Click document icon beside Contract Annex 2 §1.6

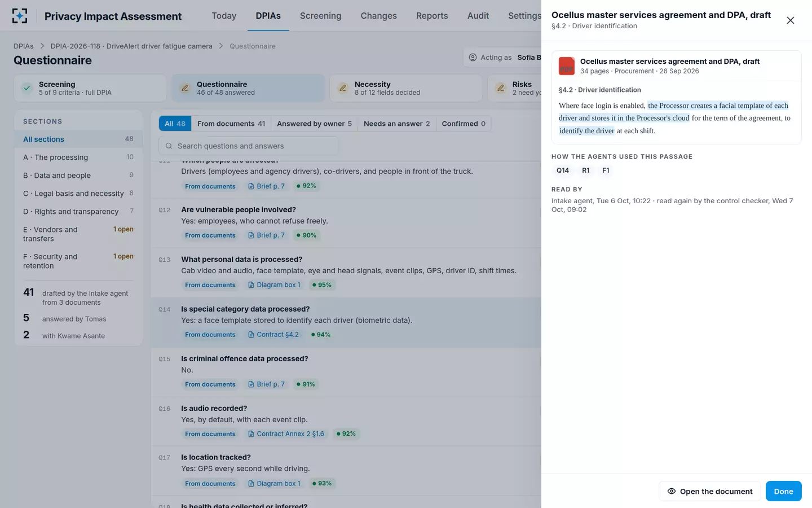(x=251, y=434)
